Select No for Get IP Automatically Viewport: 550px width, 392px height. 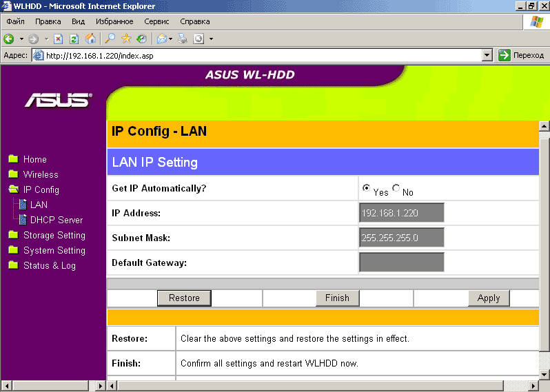(396, 188)
